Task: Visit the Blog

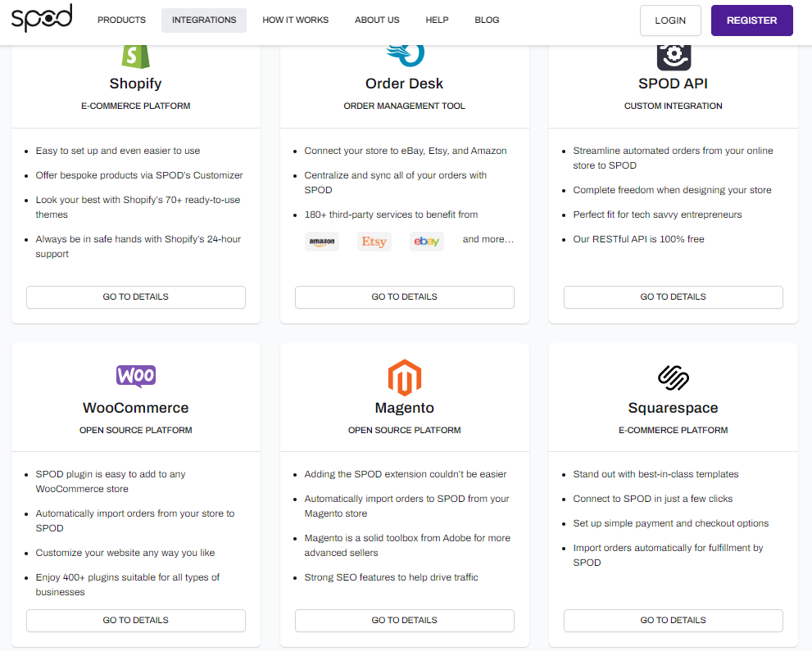Action: click(x=487, y=20)
